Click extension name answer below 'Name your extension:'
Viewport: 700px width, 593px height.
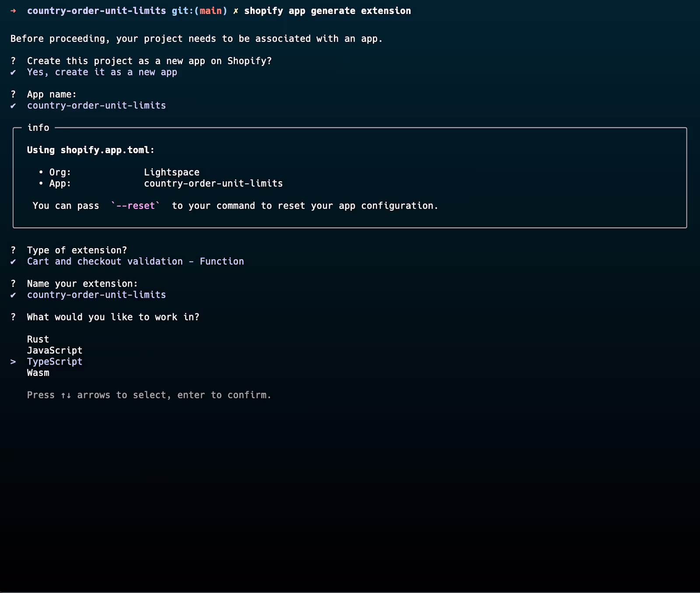[96, 295]
